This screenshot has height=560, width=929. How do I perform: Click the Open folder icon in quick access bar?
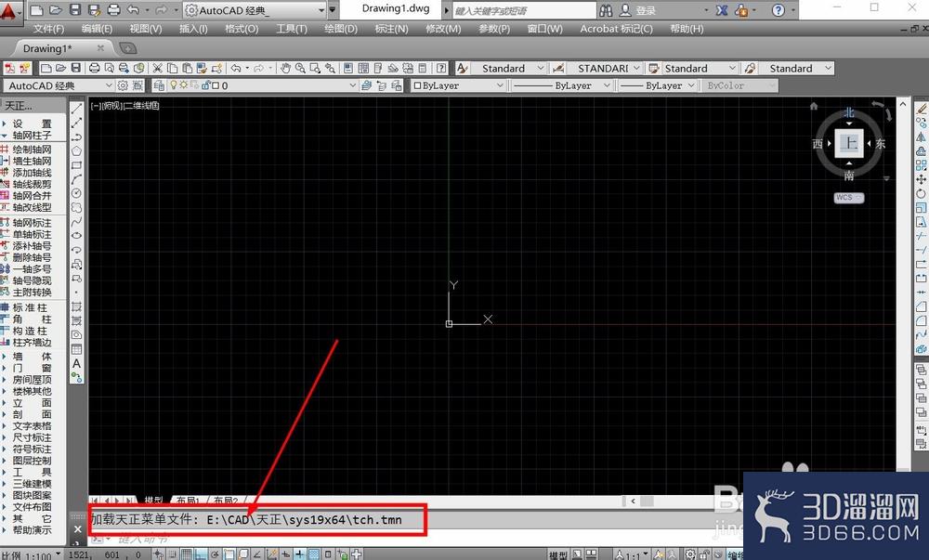coord(55,10)
